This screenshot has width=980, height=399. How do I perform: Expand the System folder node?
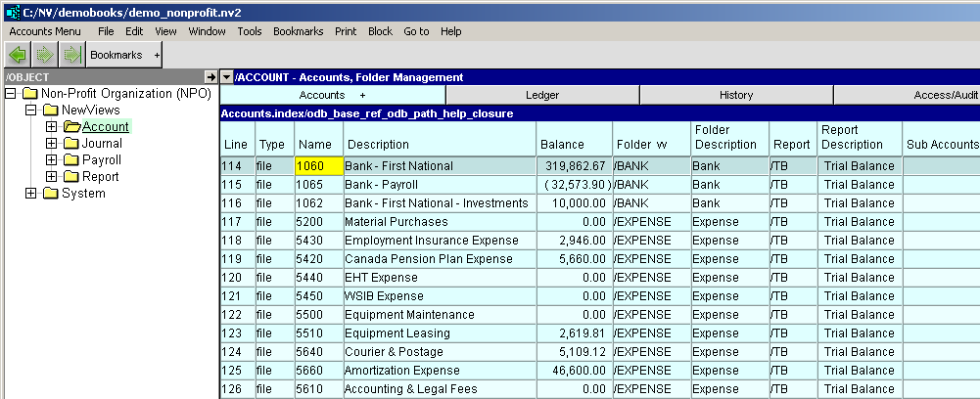tap(31, 194)
